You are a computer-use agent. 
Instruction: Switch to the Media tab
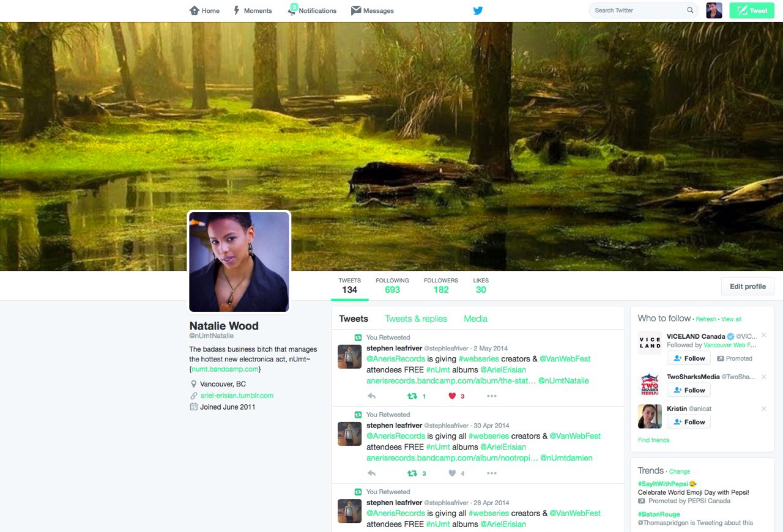(x=475, y=319)
